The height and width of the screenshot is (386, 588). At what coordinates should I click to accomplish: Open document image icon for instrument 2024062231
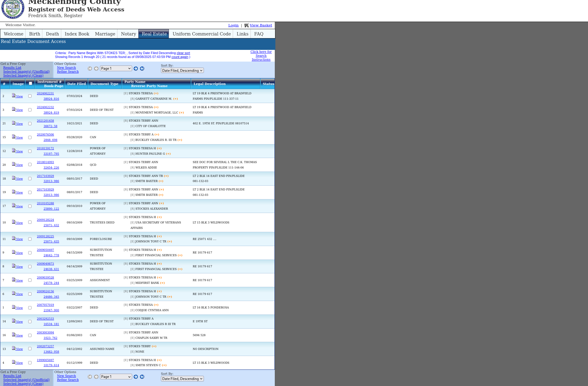click(14, 95)
